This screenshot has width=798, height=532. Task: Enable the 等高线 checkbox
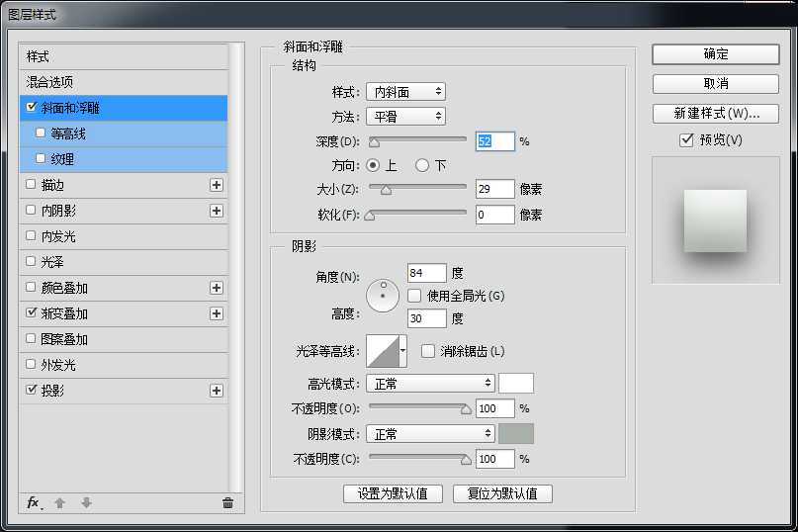click(x=41, y=133)
